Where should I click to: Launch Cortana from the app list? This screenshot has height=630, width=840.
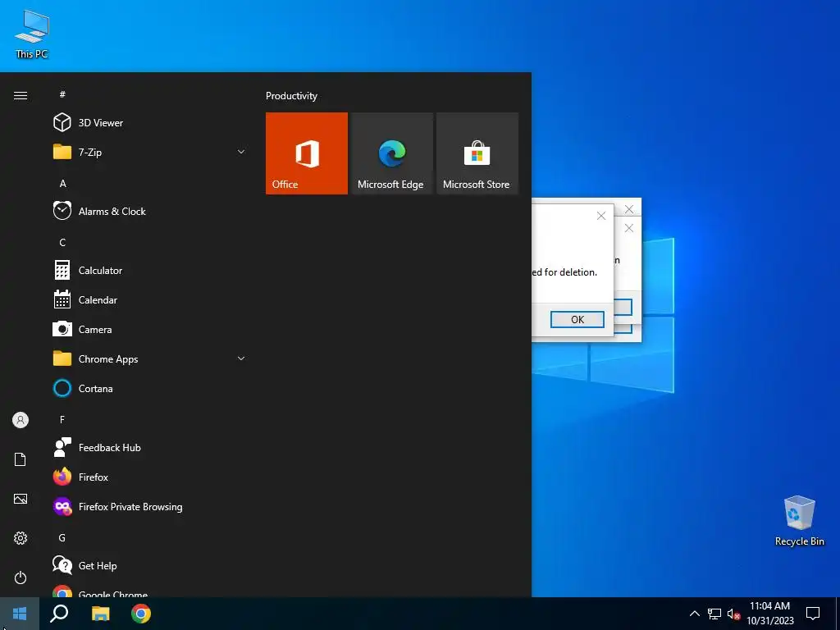(150, 388)
